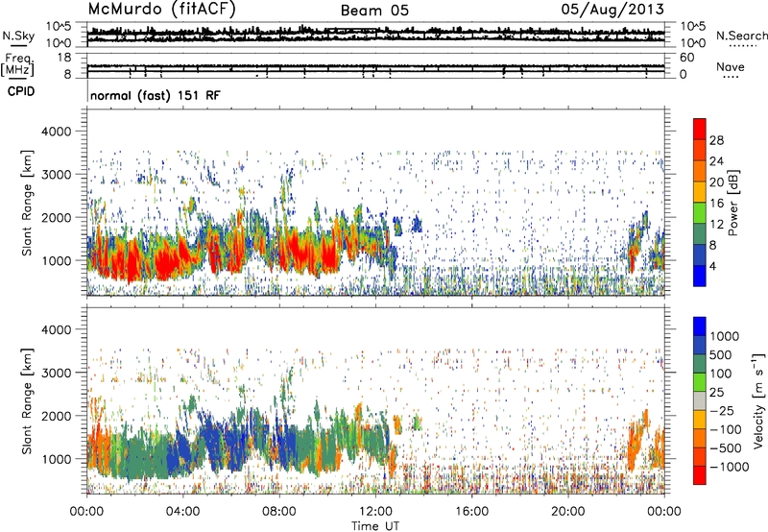Click the Beam 05 label
Screen dimensions: 768x532
[x=374, y=11]
